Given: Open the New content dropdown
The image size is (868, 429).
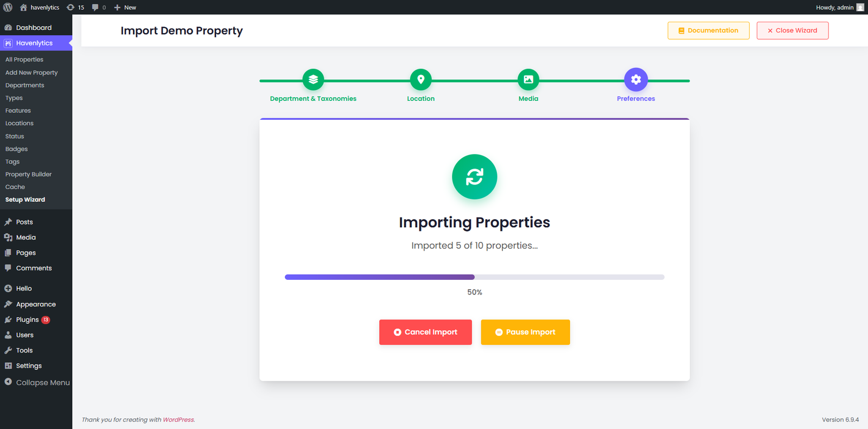Looking at the screenshot, I should pos(125,8).
